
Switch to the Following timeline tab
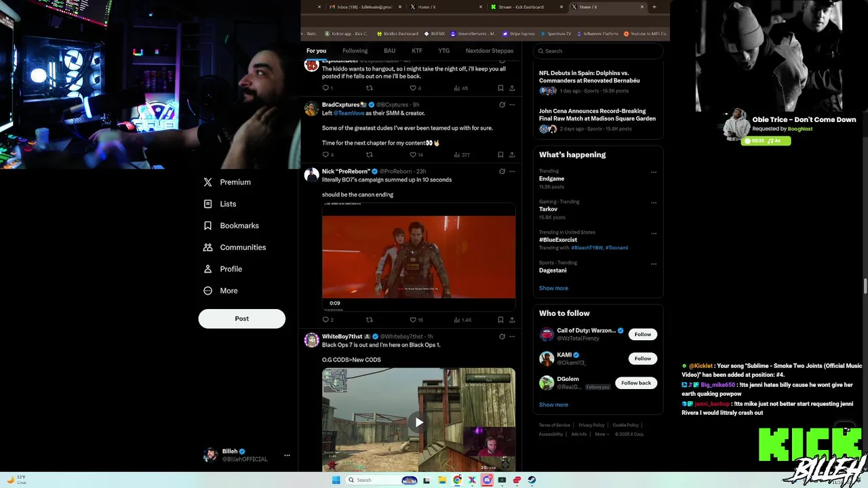pos(355,51)
